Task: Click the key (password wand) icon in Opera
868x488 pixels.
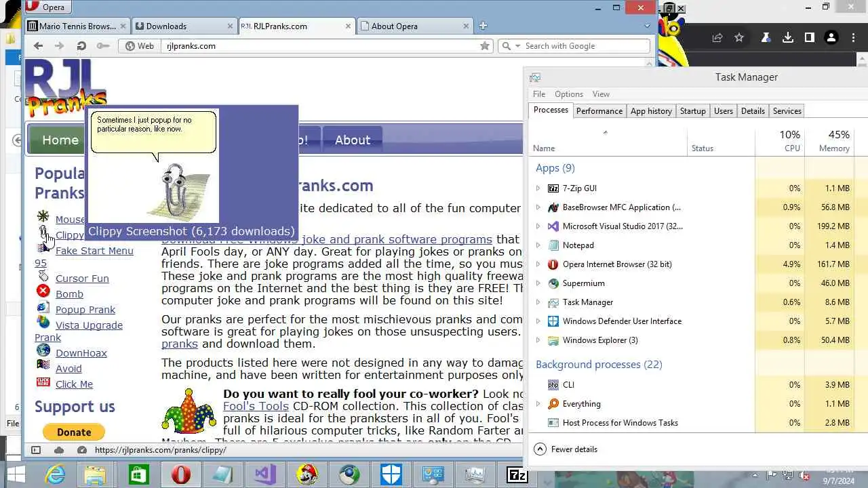Action: (x=103, y=46)
